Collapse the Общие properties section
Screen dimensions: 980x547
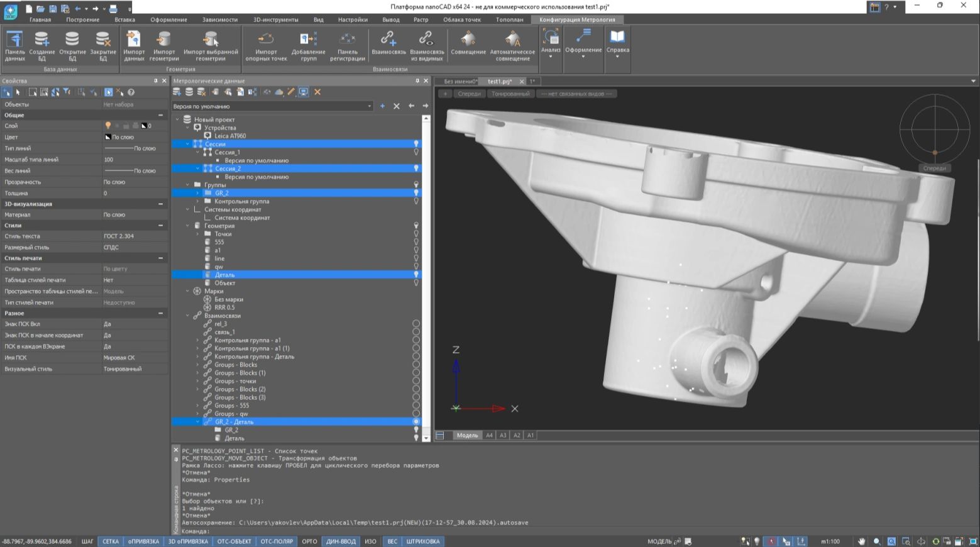click(160, 115)
